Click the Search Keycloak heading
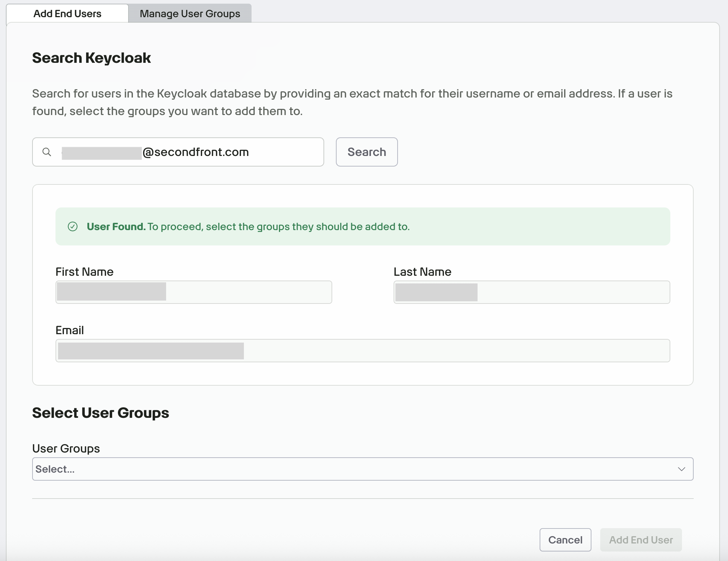 91,57
